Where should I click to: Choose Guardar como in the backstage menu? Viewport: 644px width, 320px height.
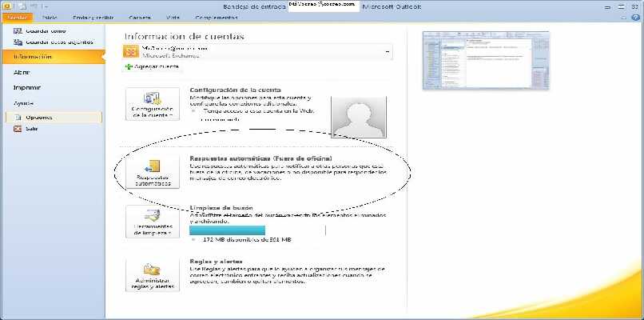(x=46, y=31)
